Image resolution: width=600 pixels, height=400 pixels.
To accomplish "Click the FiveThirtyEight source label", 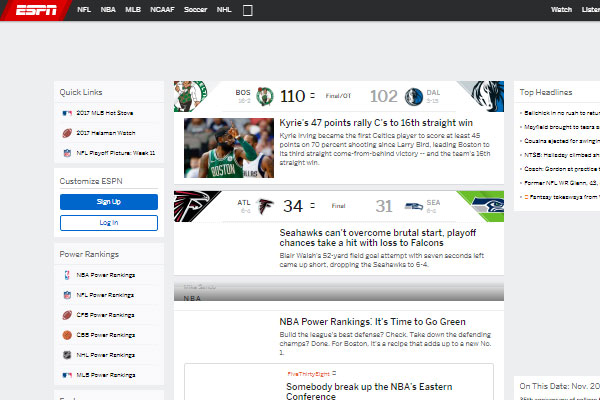I will 308,374.
